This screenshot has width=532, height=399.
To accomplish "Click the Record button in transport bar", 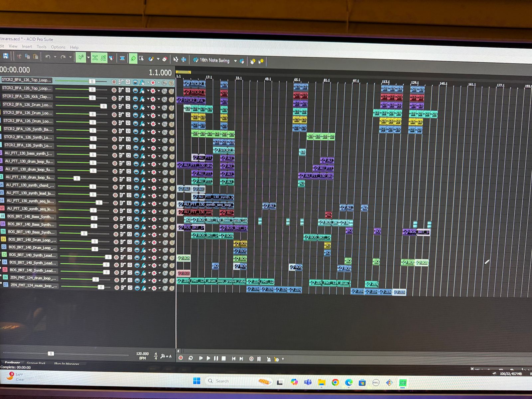I will pyautogui.click(x=181, y=358).
